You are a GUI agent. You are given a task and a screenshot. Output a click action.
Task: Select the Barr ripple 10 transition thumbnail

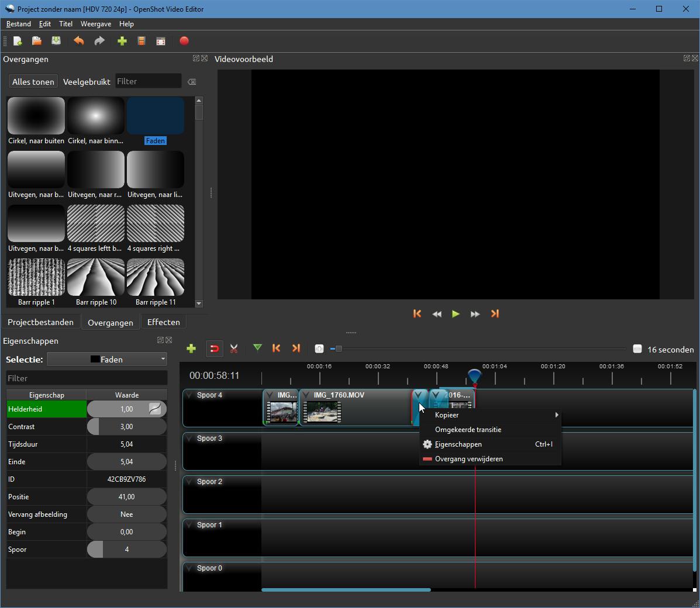(x=96, y=278)
